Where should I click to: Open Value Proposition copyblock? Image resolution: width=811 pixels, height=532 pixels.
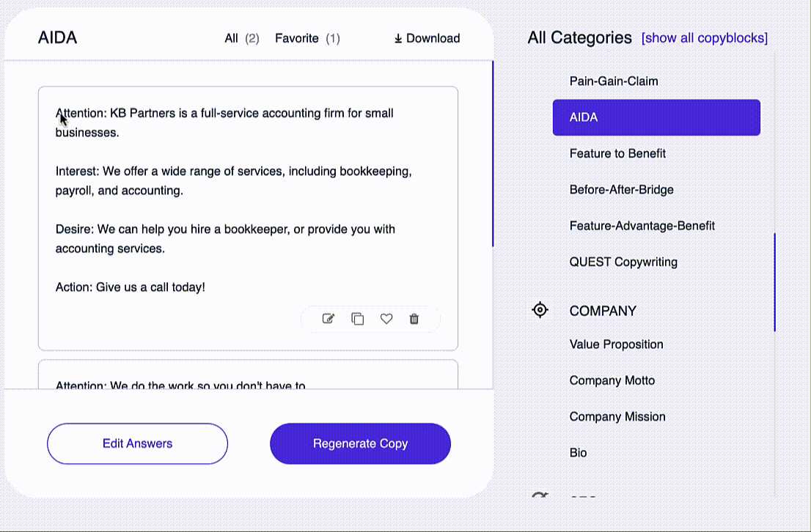616,344
